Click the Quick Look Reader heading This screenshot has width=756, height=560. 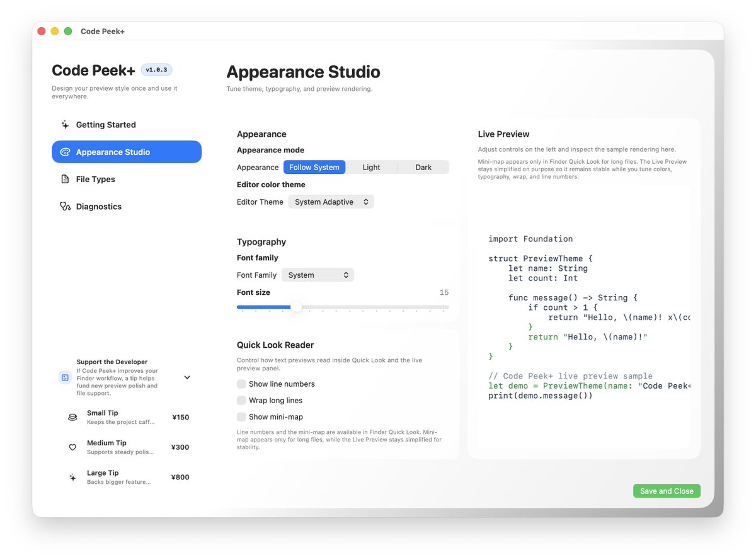[275, 345]
